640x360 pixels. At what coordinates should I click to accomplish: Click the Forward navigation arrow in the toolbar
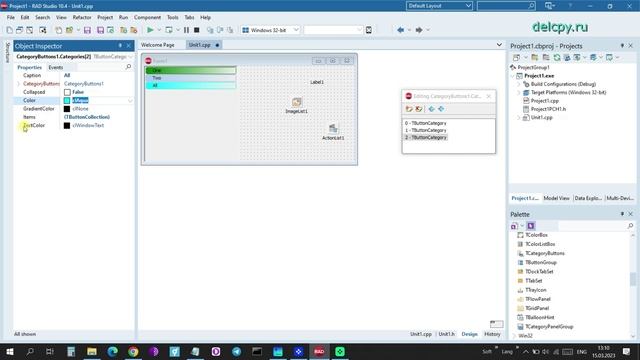click(419, 30)
